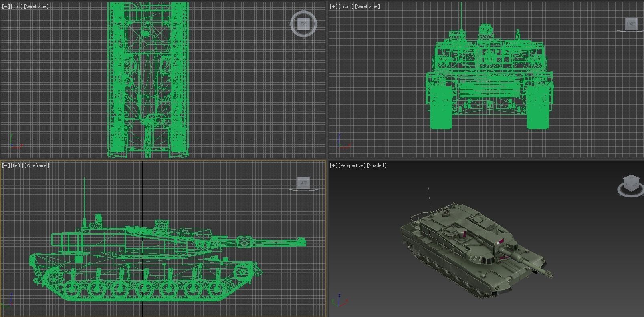Open Wireframe shading menu in Left viewport
This screenshot has height=317, width=644.
pyautogui.click(x=37, y=165)
